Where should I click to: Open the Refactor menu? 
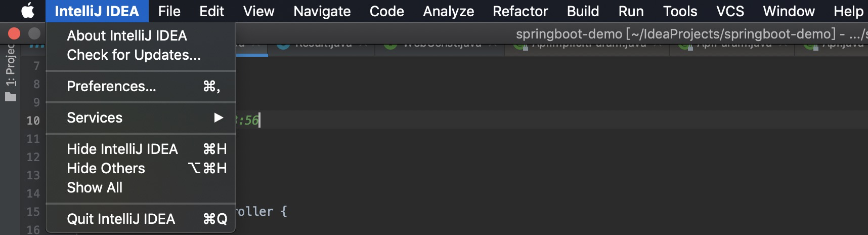[520, 11]
